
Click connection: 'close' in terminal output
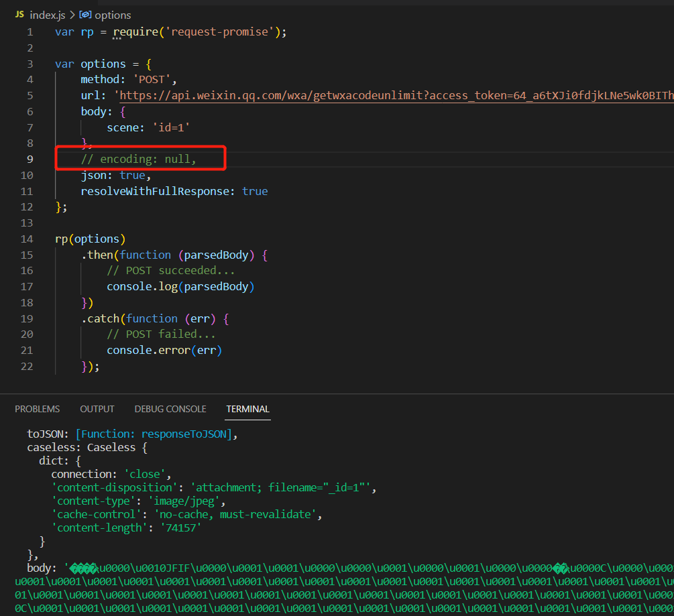coord(111,475)
